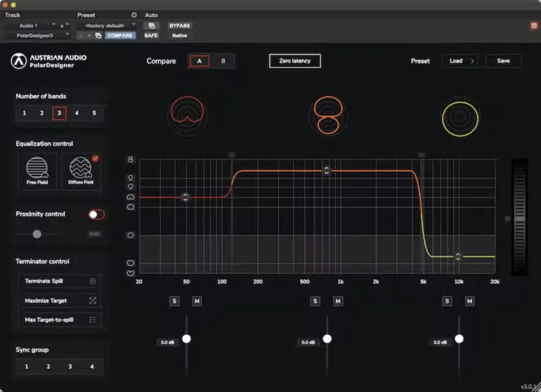The image size is (541, 392).
Task: Click the vertical trim slider at right edge
Action: point(519,217)
